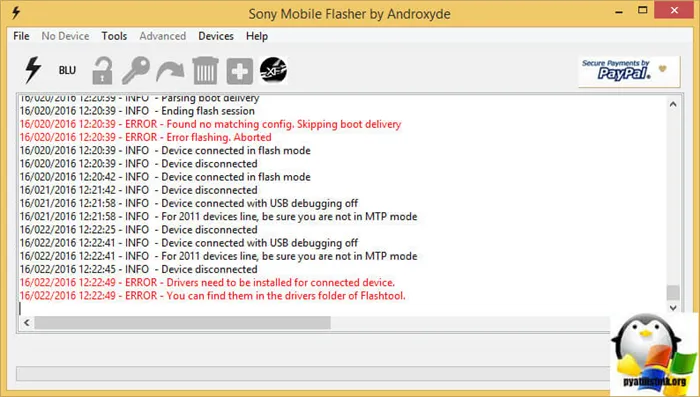Click the lightning app icon in title bar
Image resolution: width=700 pixels, height=397 pixels.
[x=16, y=13]
